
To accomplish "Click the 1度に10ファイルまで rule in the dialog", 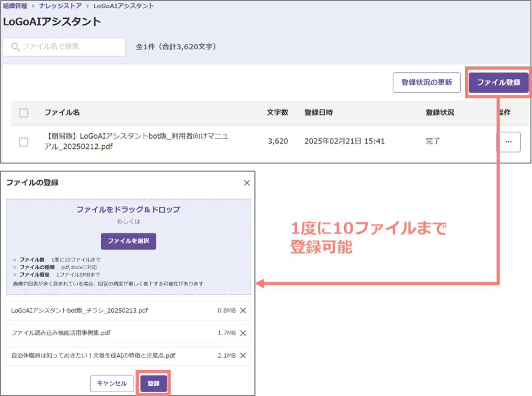I will pyautogui.click(x=76, y=260).
